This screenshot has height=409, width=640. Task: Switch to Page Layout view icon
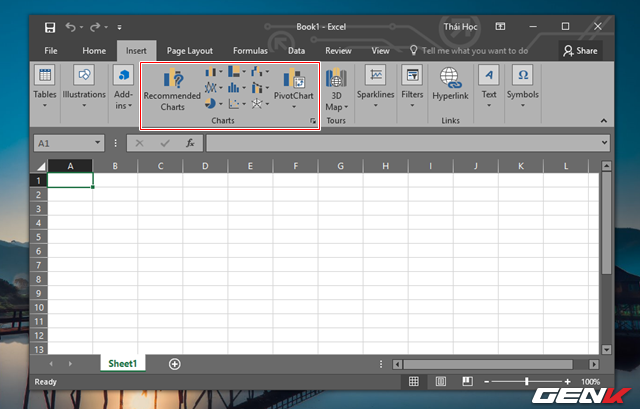tap(440, 381)
